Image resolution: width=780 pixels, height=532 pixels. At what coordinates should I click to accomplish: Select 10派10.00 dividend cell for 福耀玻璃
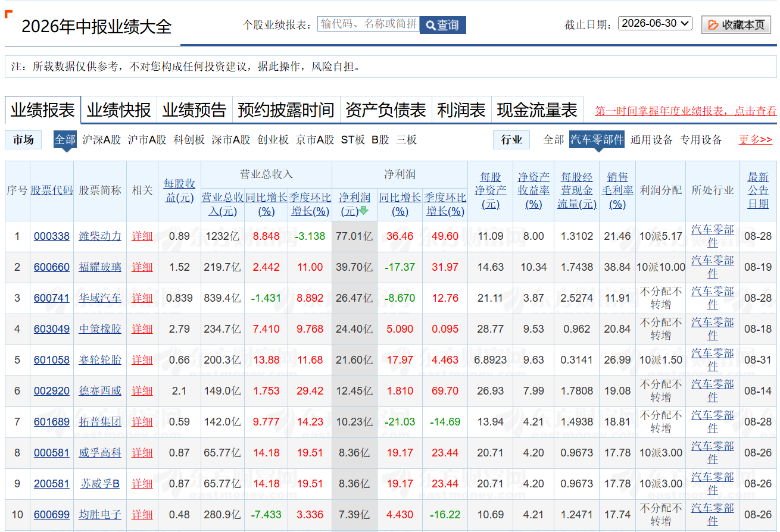pyautogui.click(x=660, y=267)
